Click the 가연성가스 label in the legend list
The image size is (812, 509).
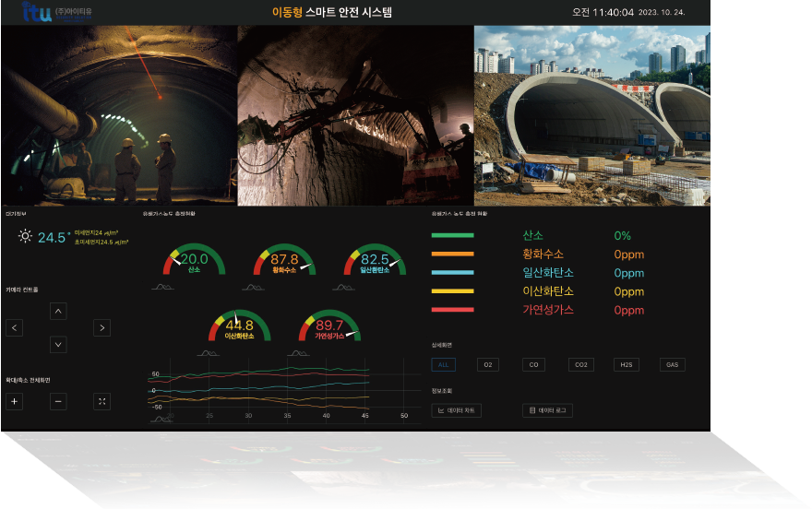pyautogui.click(x=548, y=310)
